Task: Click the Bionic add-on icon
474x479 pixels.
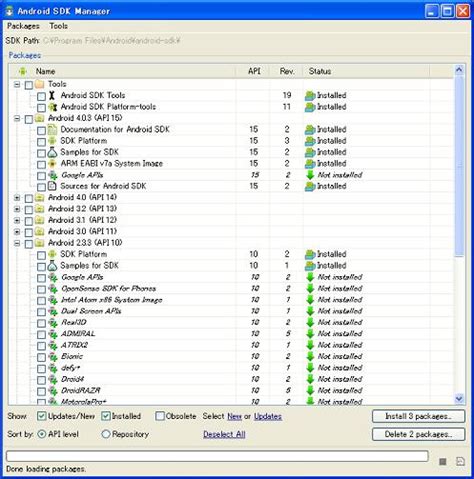Action: (53, 356)
